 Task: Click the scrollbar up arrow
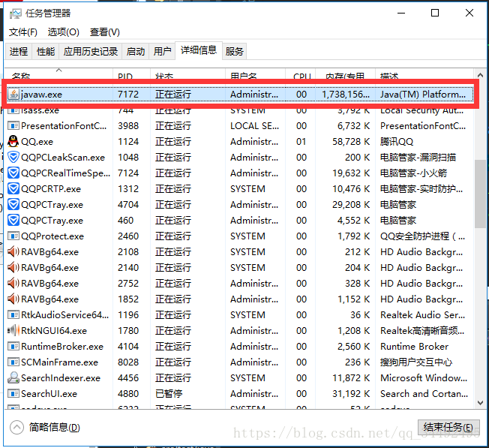click(480, 75)
